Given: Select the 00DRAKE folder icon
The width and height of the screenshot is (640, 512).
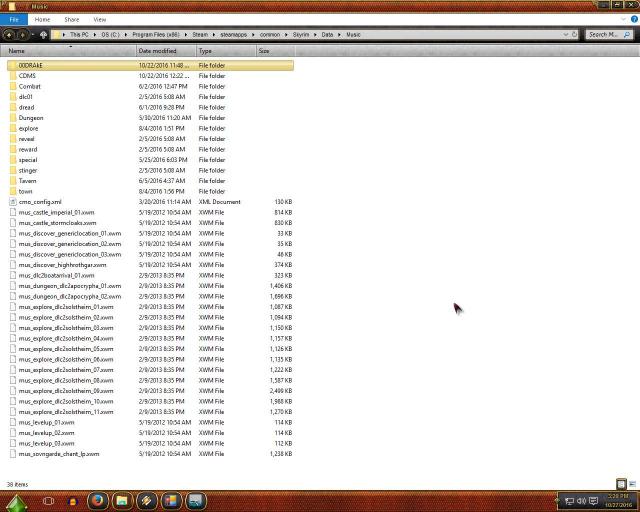Looking at the screenshot, I should point(12,65).
